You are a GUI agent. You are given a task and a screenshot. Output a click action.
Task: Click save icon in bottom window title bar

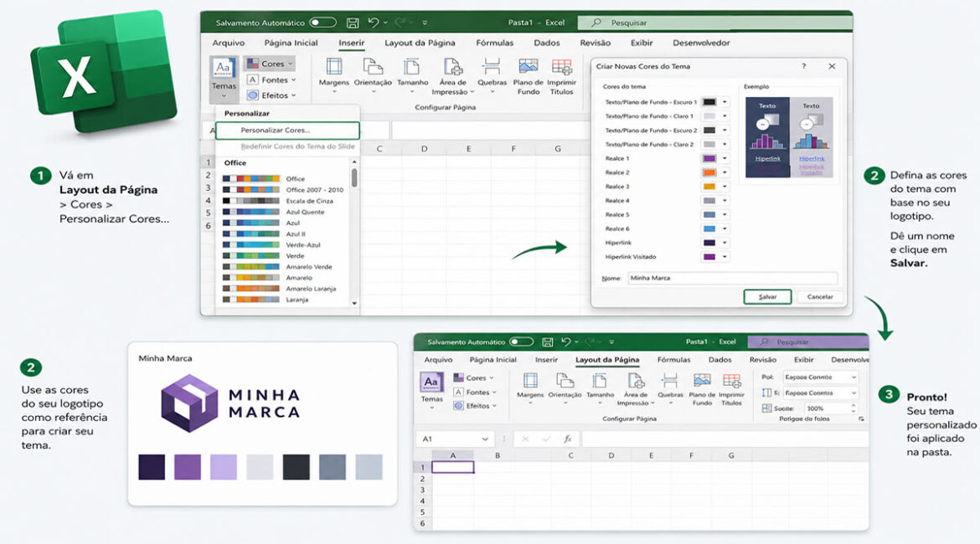coord(548,341)
